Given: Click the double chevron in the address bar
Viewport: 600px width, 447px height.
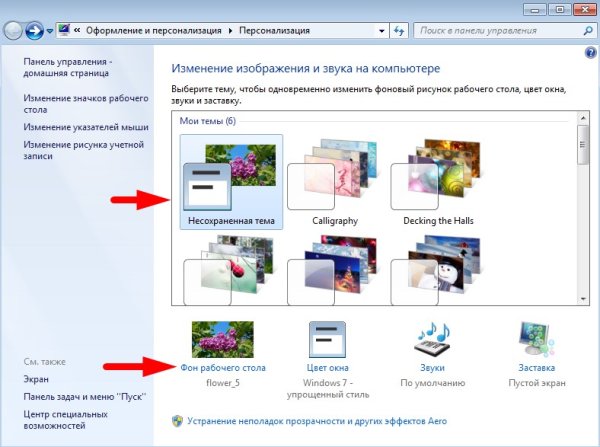Looking at the screenshot, I should pos(77,30).
